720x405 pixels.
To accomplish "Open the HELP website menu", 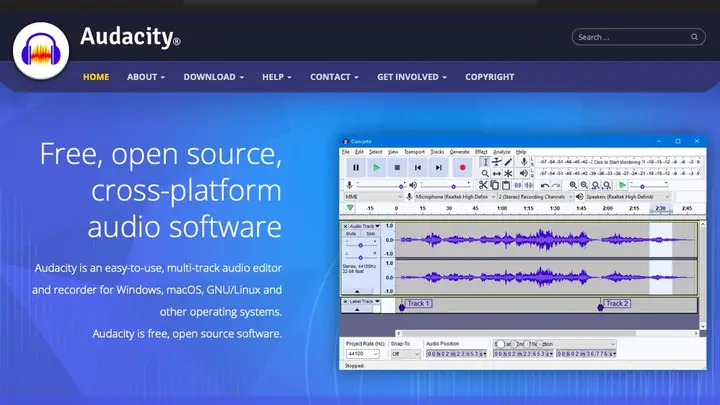I will 277,77.
